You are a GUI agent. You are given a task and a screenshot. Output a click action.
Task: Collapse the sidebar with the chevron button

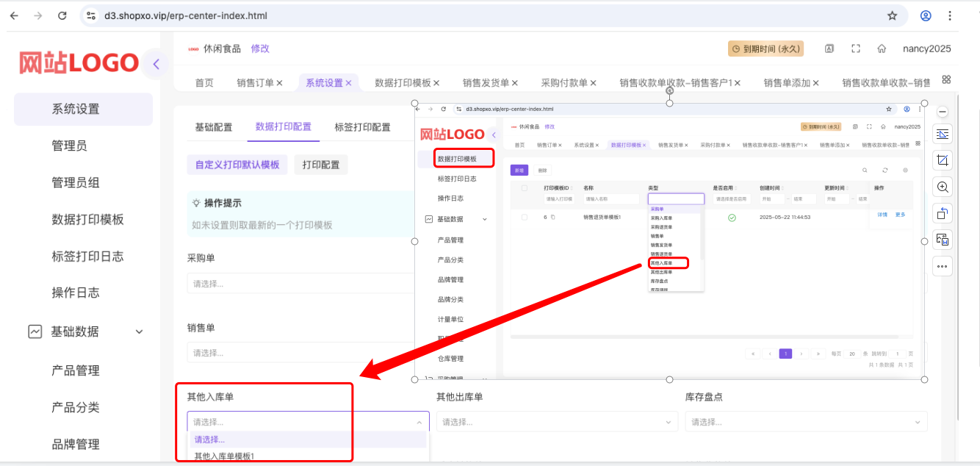click(156, 64)
